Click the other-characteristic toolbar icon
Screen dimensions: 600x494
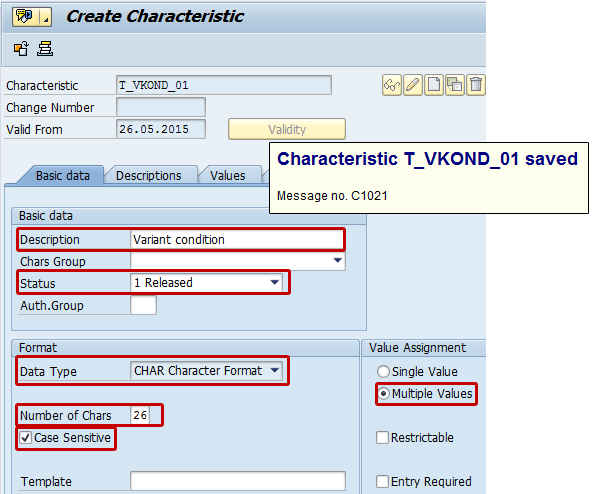click(21, 49)
